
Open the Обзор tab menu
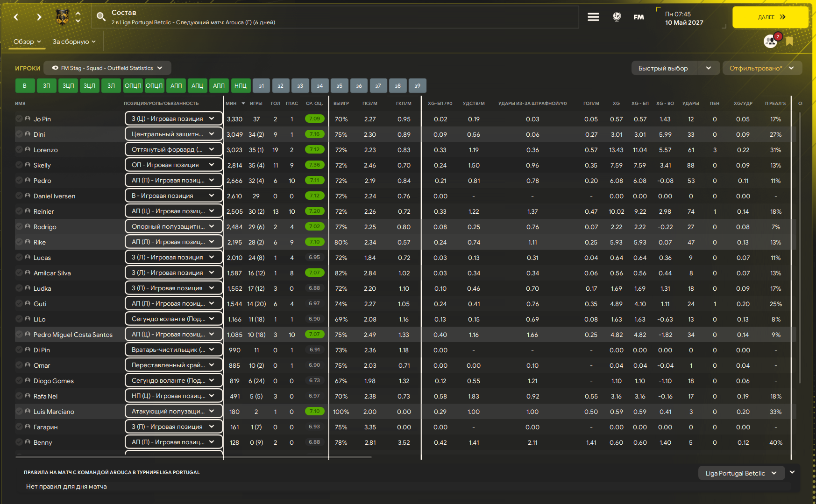tap(27, 42)
